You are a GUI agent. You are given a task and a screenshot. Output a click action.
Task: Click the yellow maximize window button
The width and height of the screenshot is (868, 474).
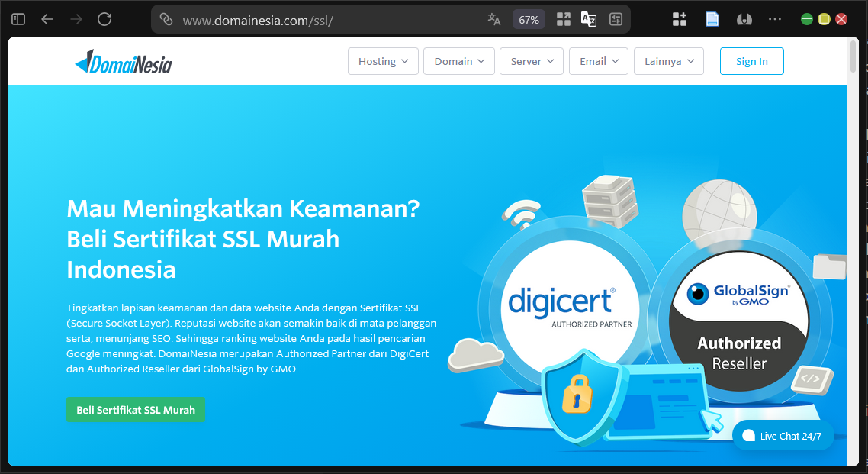pyautogui.click(x=824, y=19)
